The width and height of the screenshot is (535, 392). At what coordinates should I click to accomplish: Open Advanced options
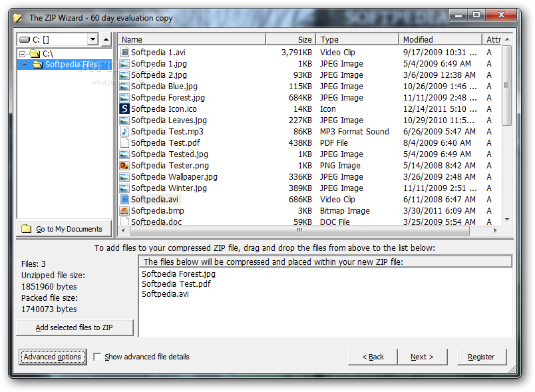tap(53, 357)
